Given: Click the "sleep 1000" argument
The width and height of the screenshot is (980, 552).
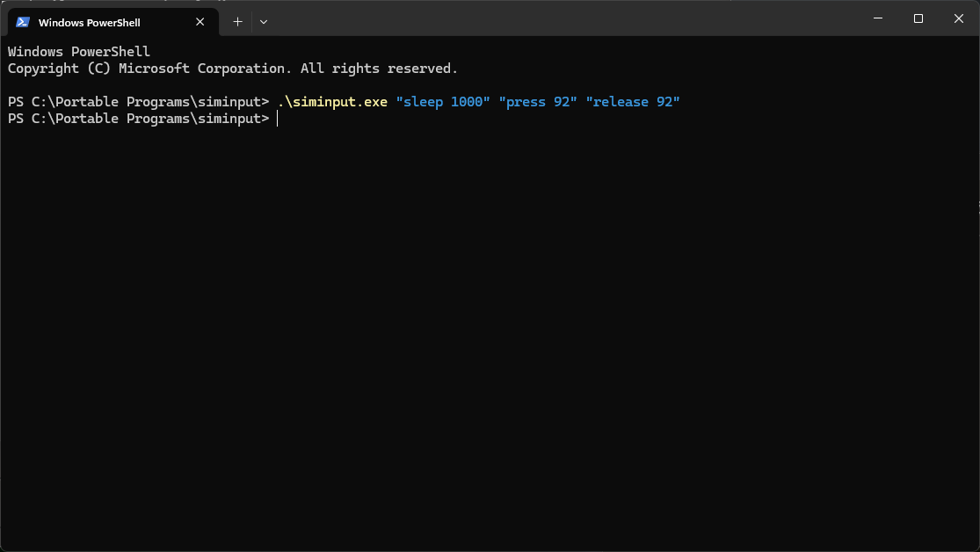Looking at the screenshot, I should click(x=443, y=102).
